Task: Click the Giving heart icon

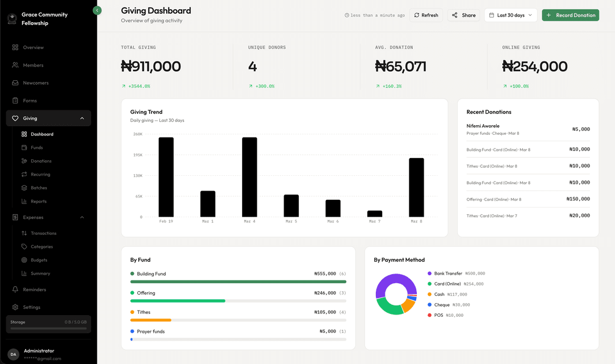Action: (16, 118)
